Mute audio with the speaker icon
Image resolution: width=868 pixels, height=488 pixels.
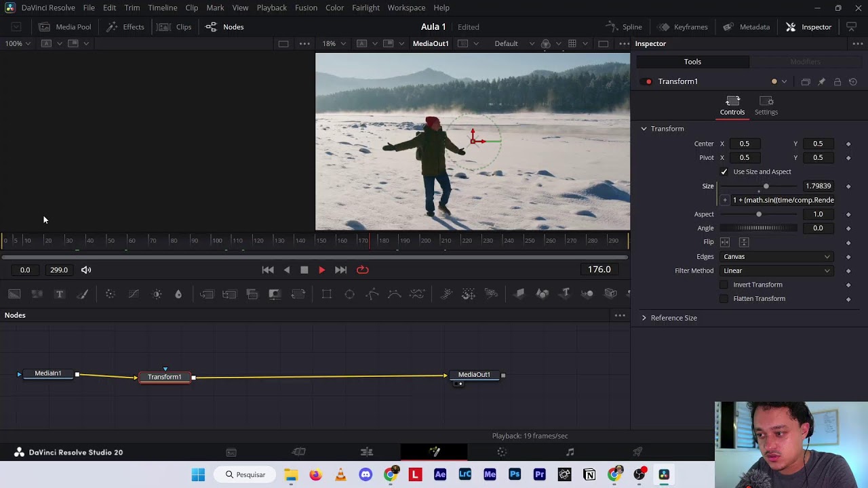(86, 270)
